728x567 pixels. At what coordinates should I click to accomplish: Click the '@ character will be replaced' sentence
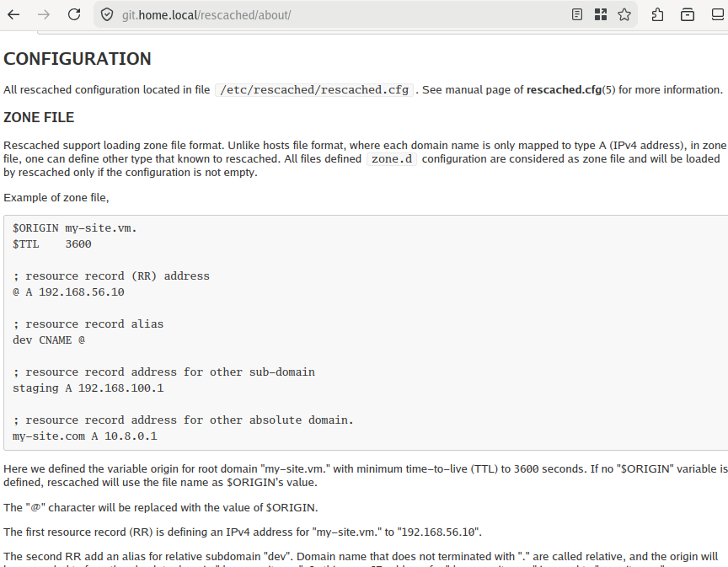[161, 507]
